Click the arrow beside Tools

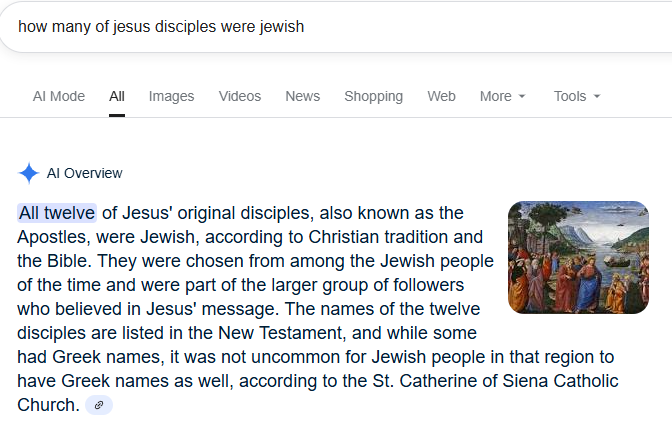pyautogui.click(x=597, y=97)
